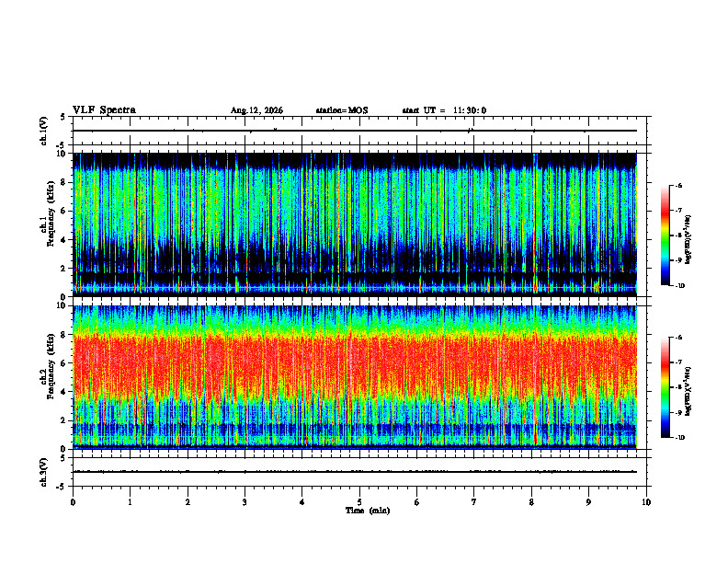Click the ch.3 voltage waveform trace
Viewport: 728px width, 563px height.
[x=355, y=472]
